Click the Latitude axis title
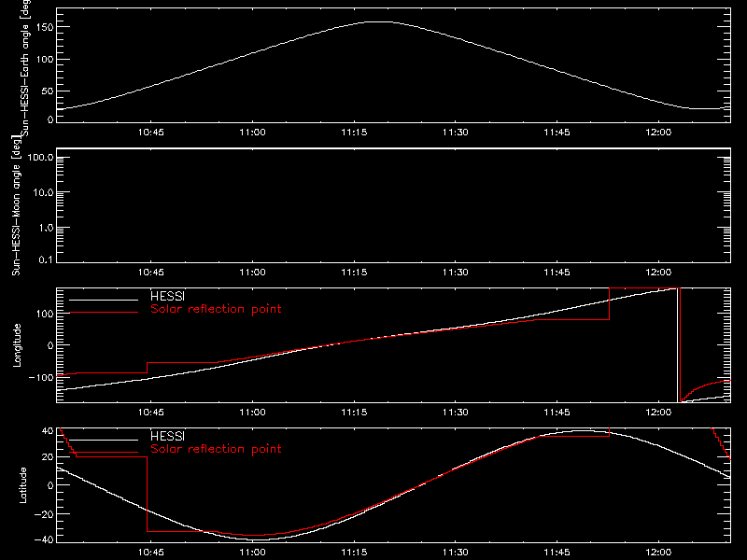747x560 pixels. point(22,485)
